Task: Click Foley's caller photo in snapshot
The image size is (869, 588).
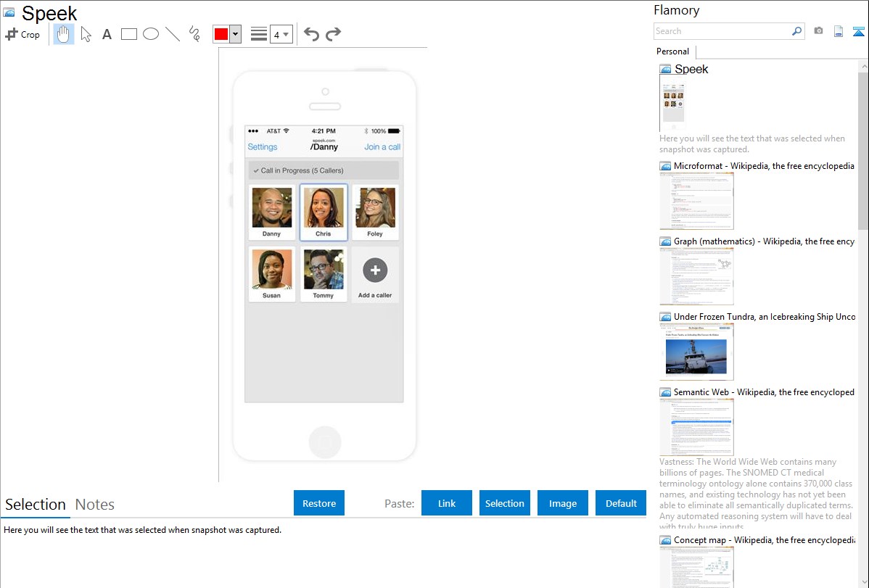Action: tap(375, 207)
